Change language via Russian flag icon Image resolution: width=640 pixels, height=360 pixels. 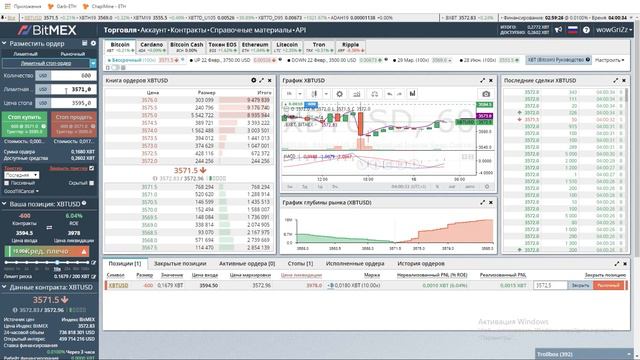573,30
